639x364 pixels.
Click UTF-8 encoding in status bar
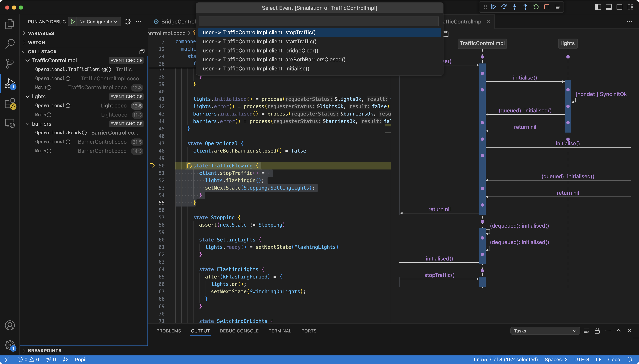pos(582,360)
